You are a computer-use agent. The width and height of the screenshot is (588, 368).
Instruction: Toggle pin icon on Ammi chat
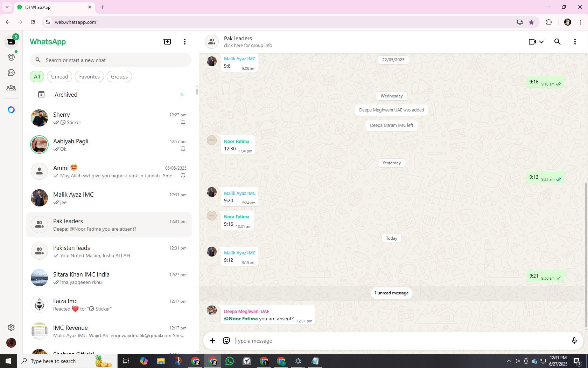click(x=183, y=176)
